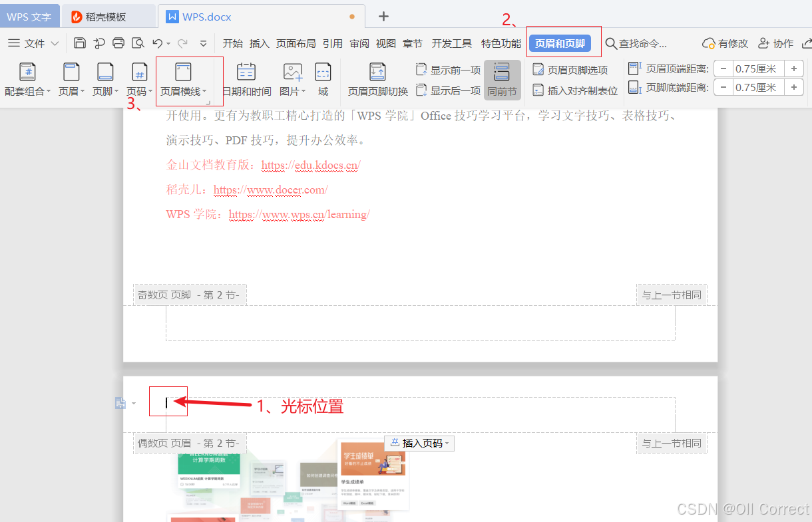Open the 特色功能 ribbon tab
This screenshot has width=812, height=522.
[501, 43]
